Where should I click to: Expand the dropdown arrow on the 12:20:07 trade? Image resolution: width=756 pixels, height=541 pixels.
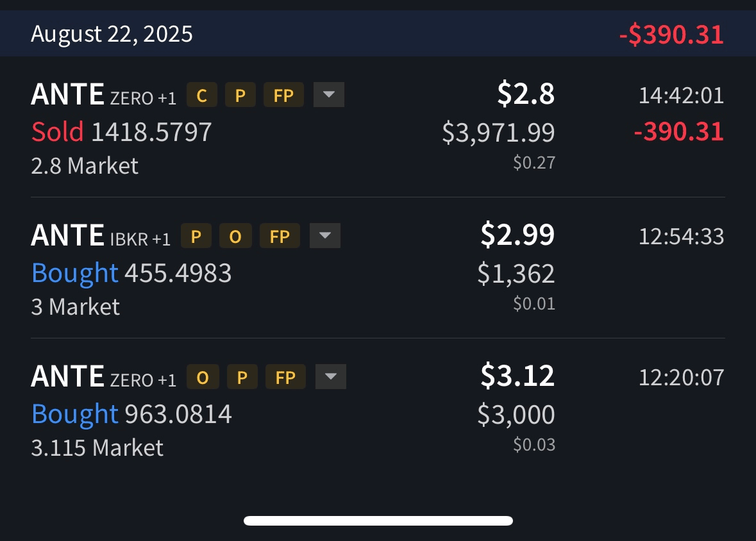[331, 377]
